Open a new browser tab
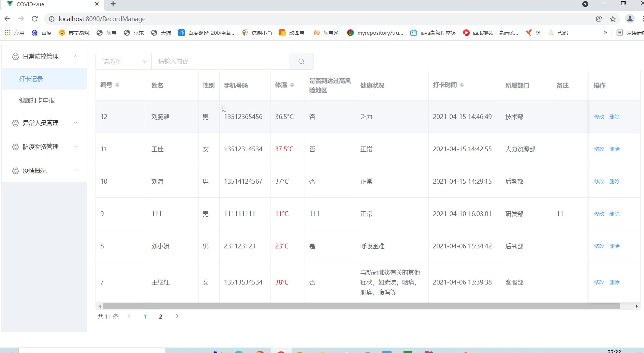 tap(113, 4)
